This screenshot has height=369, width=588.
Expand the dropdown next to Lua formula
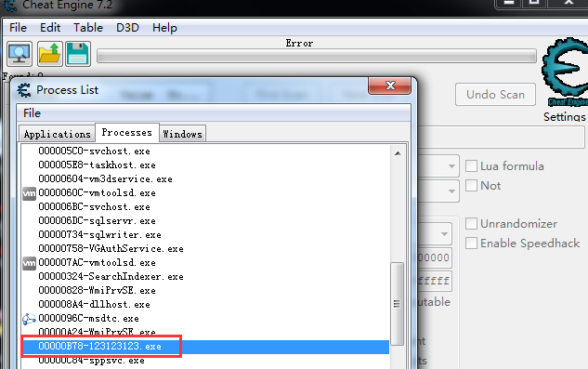tap(451, 166)
